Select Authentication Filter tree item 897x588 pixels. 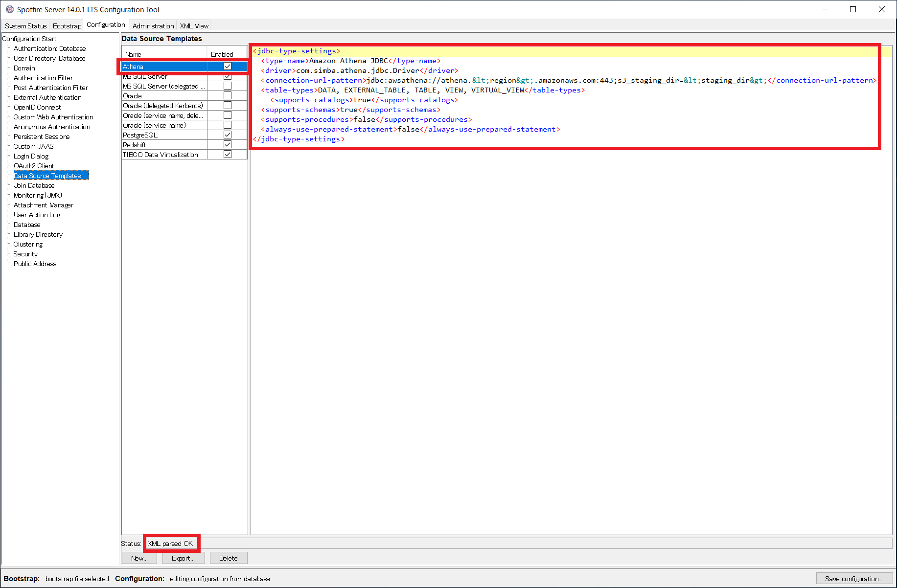coord(43,78)
